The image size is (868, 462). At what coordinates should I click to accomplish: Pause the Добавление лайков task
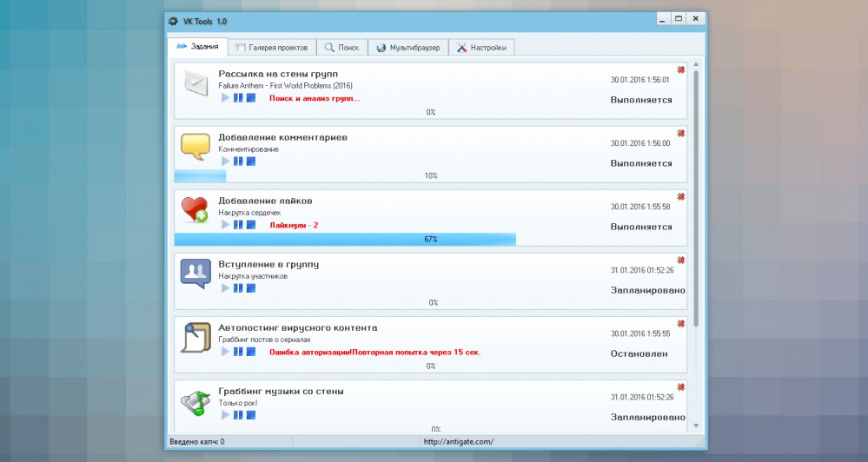tap(238, 225)
